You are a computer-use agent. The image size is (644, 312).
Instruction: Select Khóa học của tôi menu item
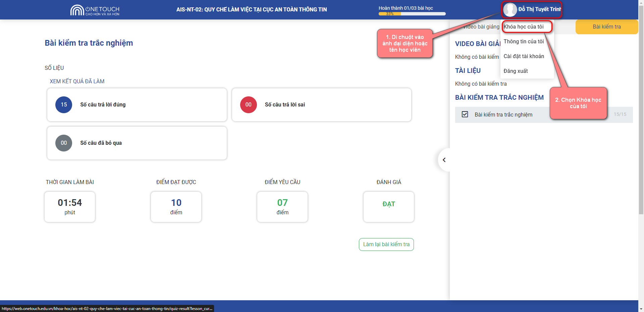(x=524, y=27)
